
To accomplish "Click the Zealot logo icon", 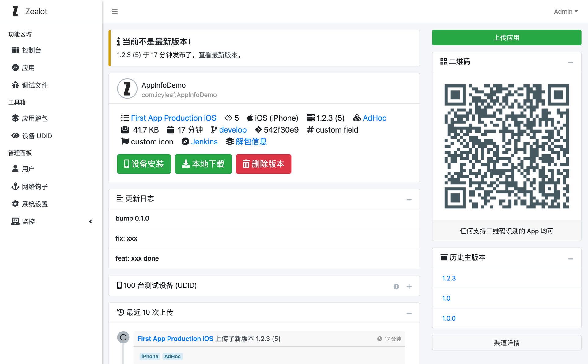I will pos(15,11).
